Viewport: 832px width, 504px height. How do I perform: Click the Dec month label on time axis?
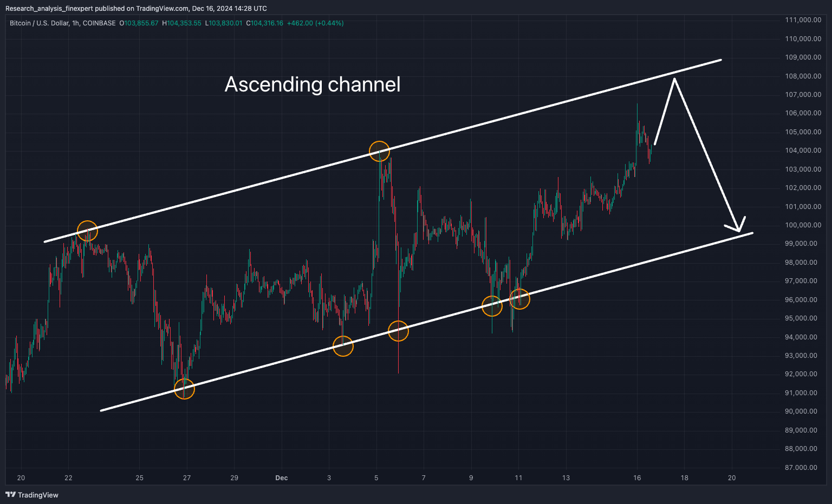click(282, 478)
